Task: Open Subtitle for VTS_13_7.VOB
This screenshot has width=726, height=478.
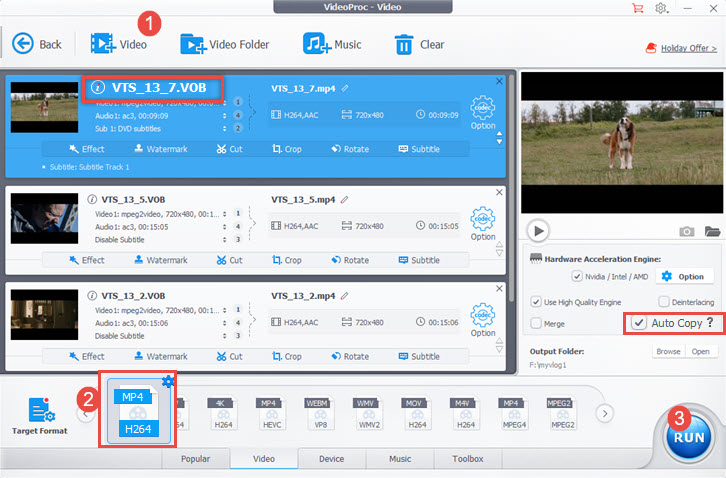Action: pyautogui.click(x=419, y=149)
